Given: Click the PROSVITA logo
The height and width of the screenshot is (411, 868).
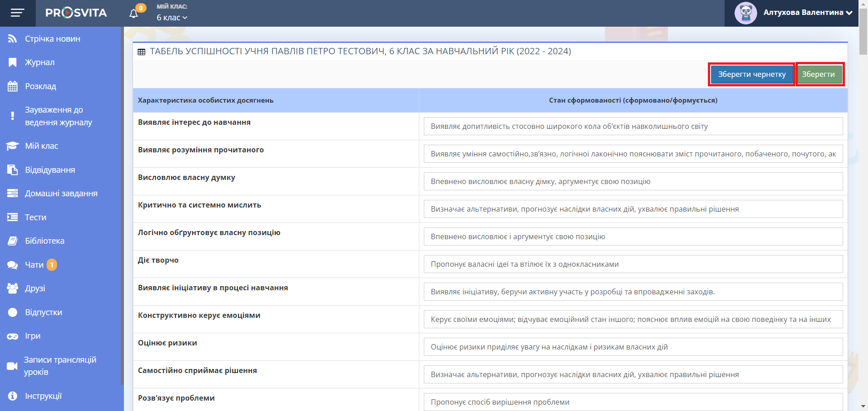Looking at the screenshot, I should click(x=76, y=13).
